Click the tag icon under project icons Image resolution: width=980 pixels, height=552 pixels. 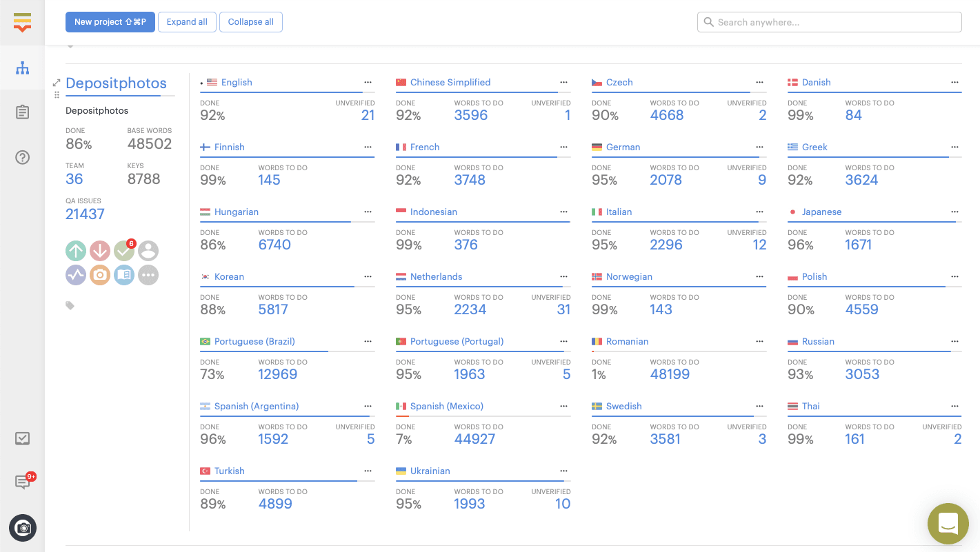coord(70,305)
